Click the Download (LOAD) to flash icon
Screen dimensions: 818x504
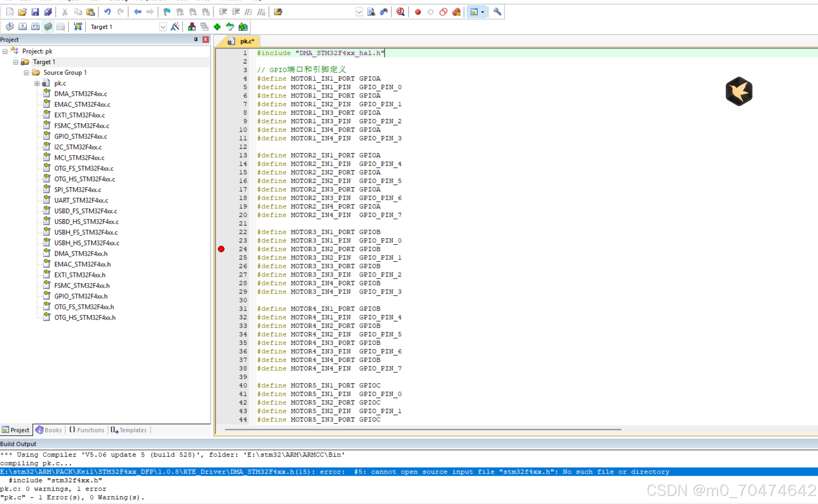coord(77,27)
